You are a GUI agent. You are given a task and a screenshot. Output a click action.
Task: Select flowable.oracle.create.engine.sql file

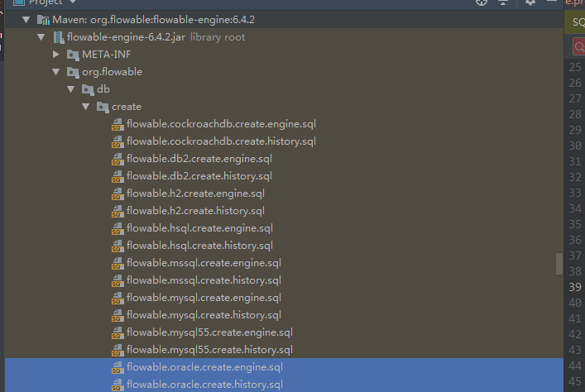(204, 367)
